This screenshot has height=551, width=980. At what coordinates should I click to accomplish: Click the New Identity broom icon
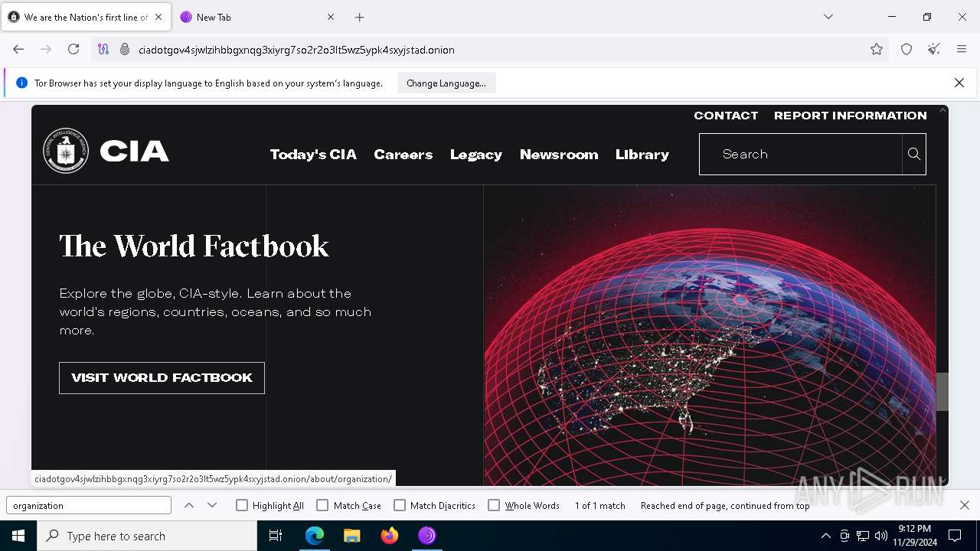click(x=934, y=49)
